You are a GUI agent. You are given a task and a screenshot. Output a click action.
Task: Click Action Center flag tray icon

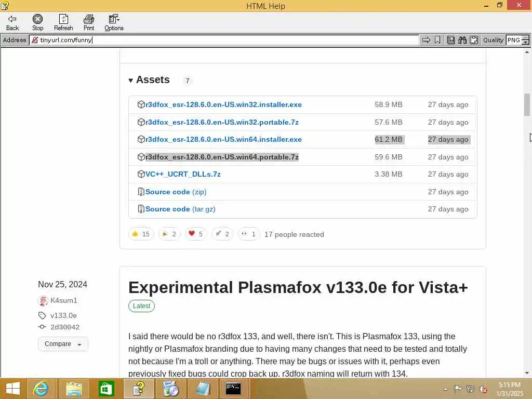[x=458, y=389]
